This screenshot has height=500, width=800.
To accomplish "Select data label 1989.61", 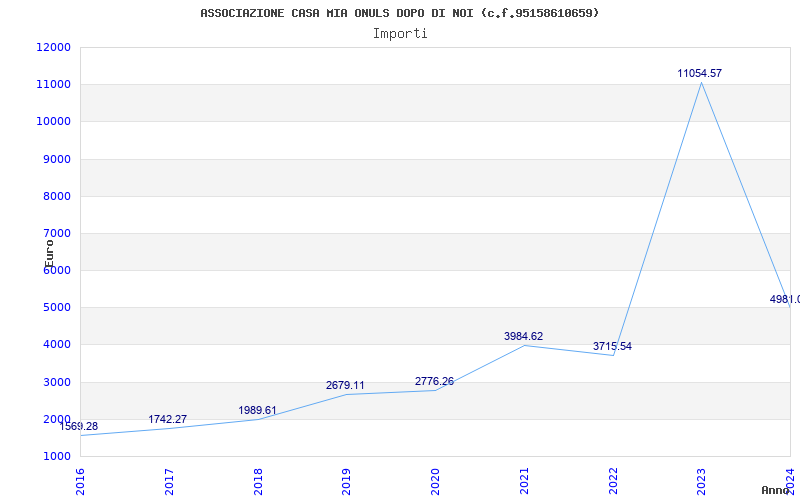I will (257, 411).
